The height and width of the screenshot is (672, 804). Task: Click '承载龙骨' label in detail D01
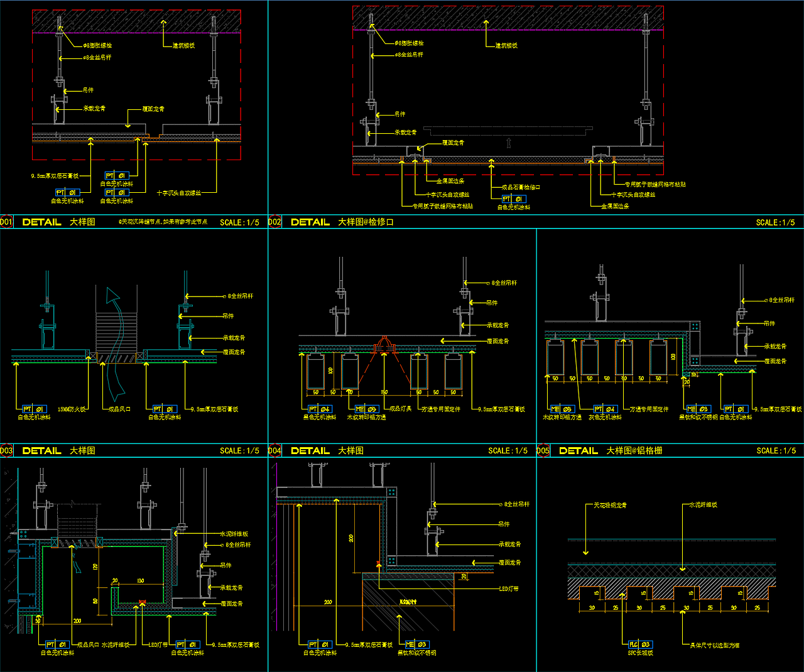(x=94, y=108)
